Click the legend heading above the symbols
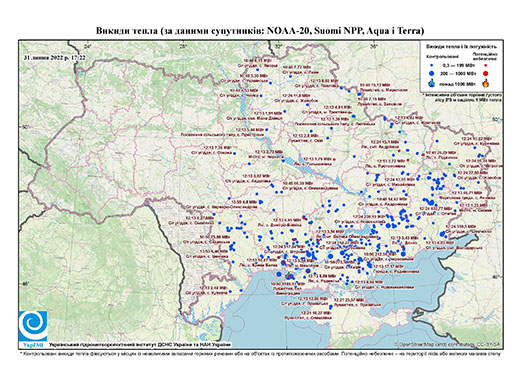 462,46
